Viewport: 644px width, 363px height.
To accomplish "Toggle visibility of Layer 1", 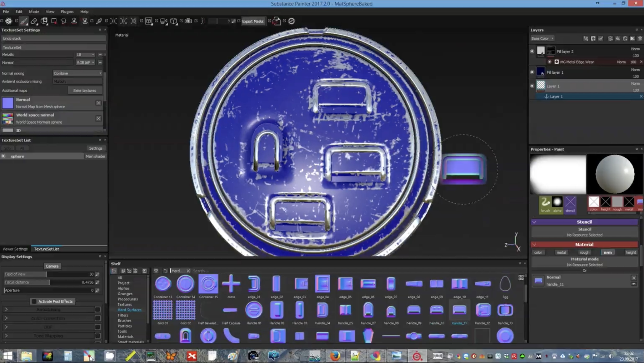I will (532, 86).
